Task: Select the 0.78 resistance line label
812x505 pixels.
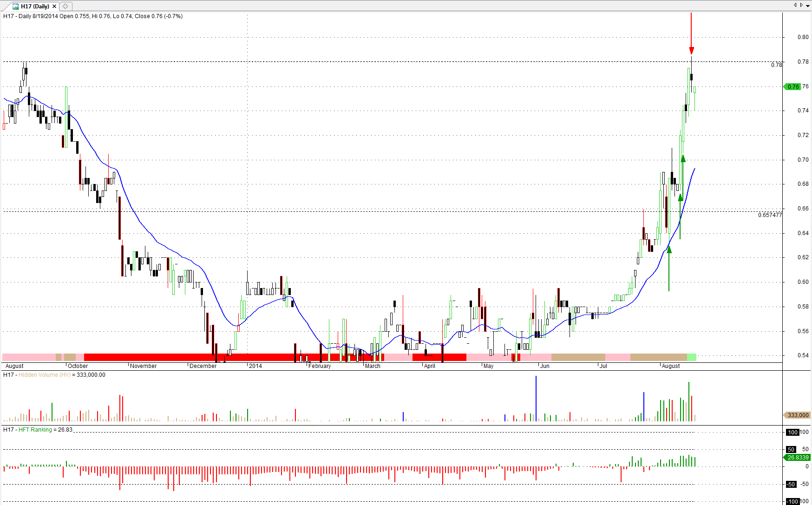Action: 776,65
